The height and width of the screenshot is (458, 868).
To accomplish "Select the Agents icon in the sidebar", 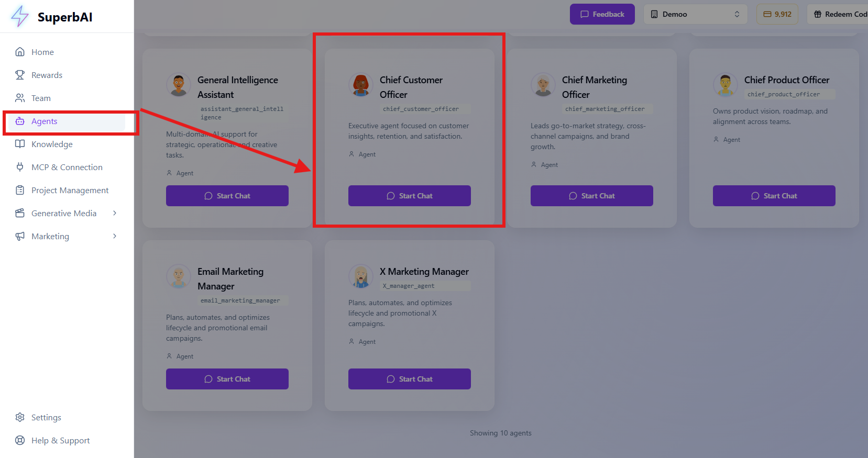I will (20, 121).
